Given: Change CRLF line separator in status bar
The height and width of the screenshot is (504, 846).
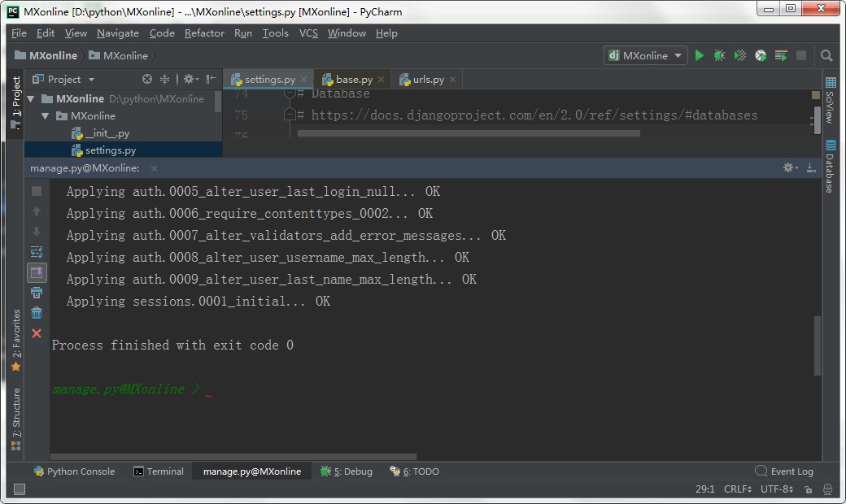Looking at the screenshot, I should pos(738,489).
